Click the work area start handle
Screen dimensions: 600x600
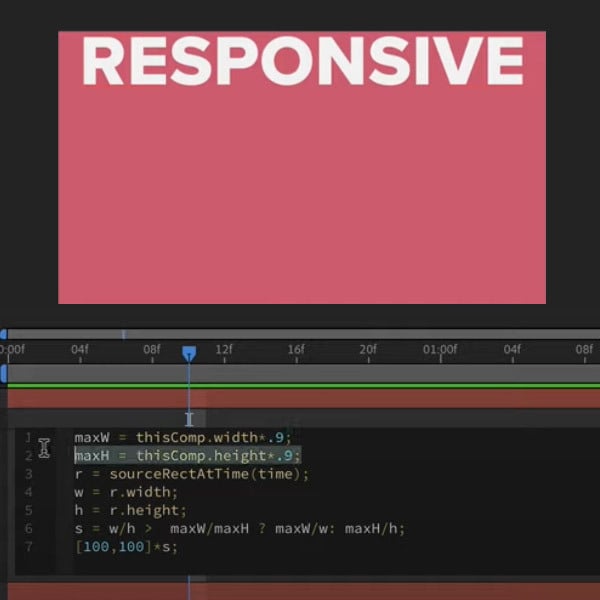click(x=3, y=373)
